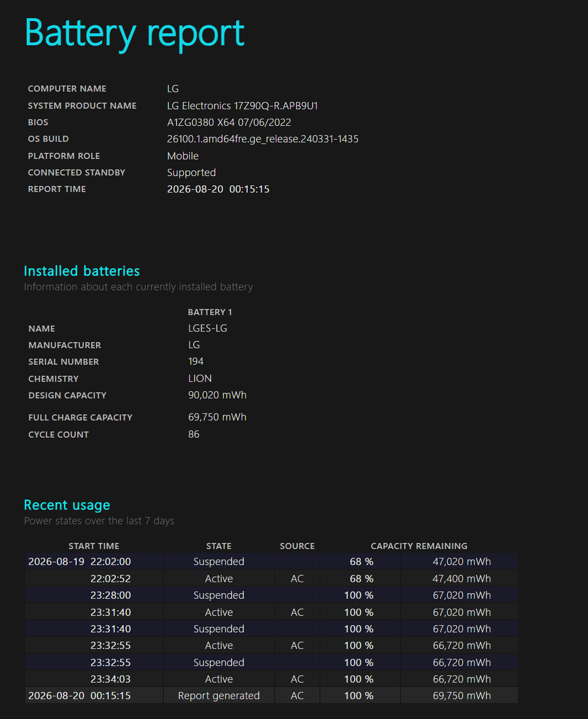
Task: Click the CYCLE COUNT label
Action: (x=58, y=435)
